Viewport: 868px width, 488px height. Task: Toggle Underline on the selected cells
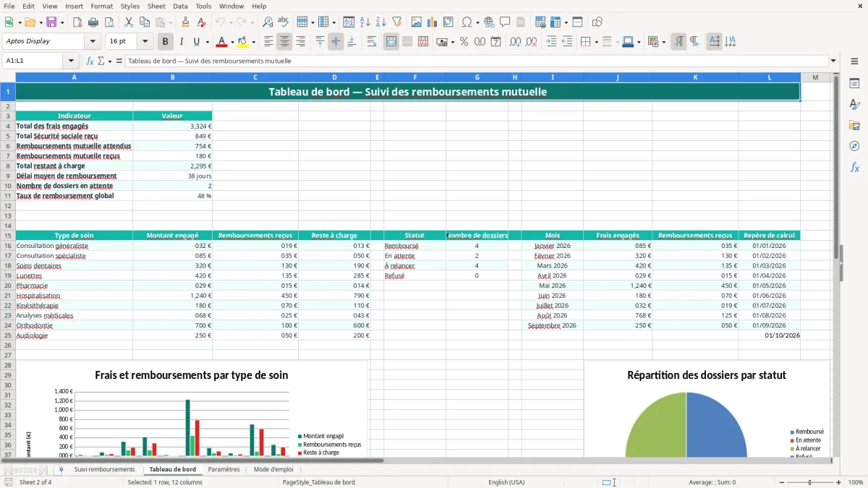pyautogui.click(x=196, y=42)
